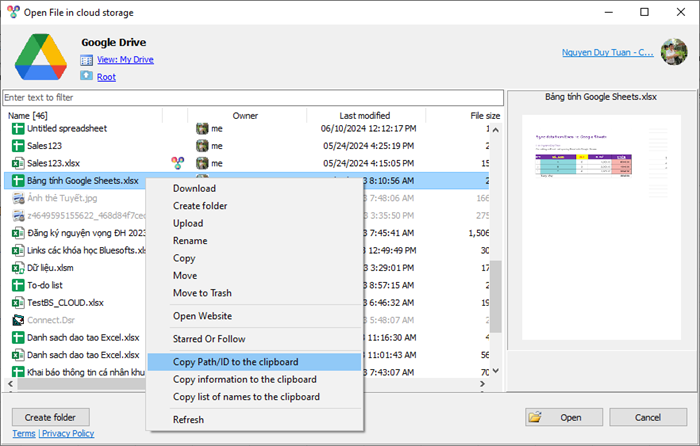Click the Sales123.xlsx Excel file icon

coord(18,163)
